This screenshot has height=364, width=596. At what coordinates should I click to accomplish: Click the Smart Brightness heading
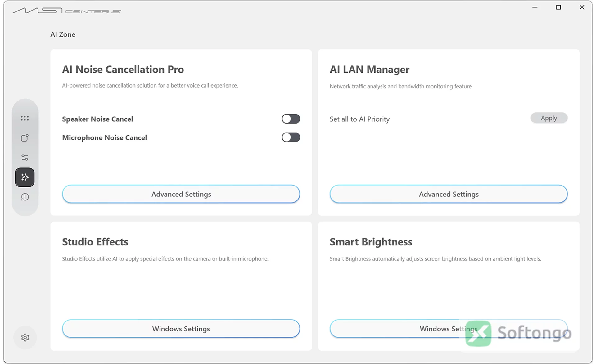(x=371, y=242)
